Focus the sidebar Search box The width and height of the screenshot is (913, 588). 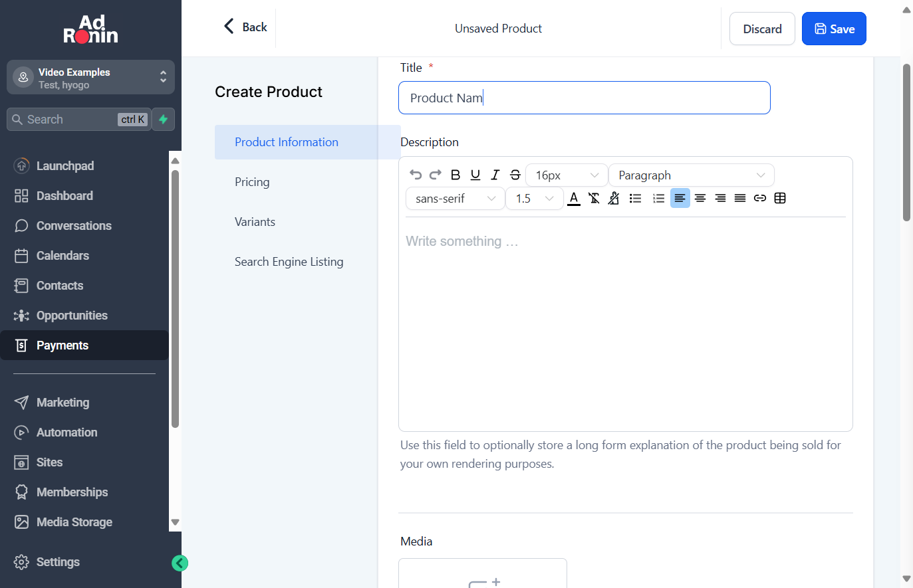click(x=78, y=120)
